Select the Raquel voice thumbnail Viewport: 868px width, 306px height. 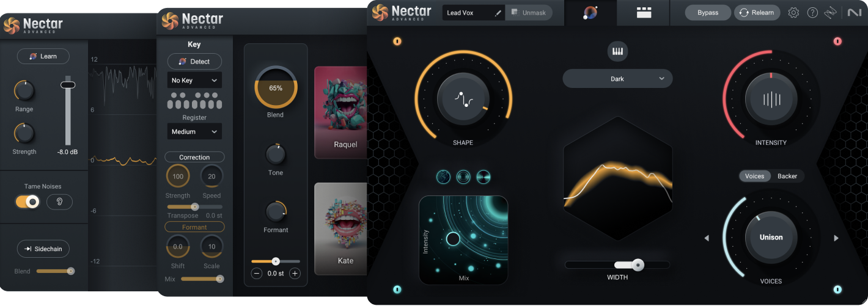click(340, 112)
